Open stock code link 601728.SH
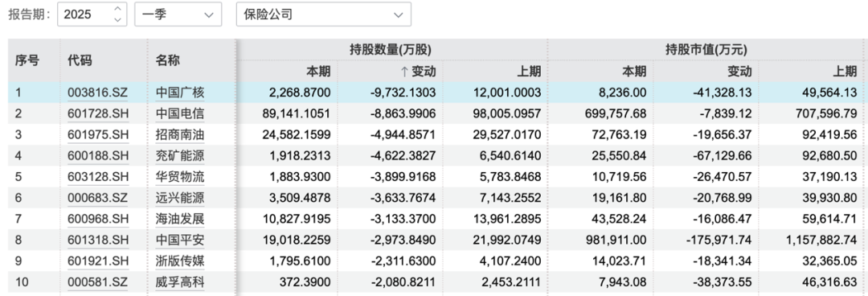Image resolution: width=868 pixels, height=296 pixels. pos(97,113)
